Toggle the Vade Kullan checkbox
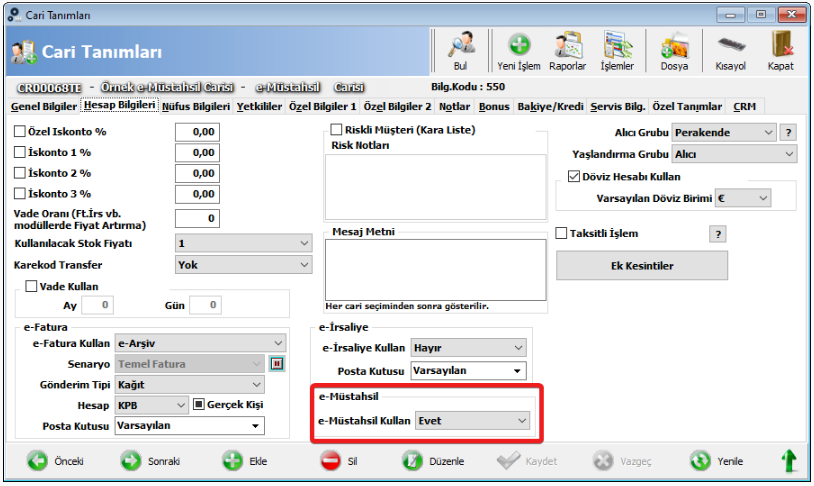814x486 pixels. click(32, 286)
